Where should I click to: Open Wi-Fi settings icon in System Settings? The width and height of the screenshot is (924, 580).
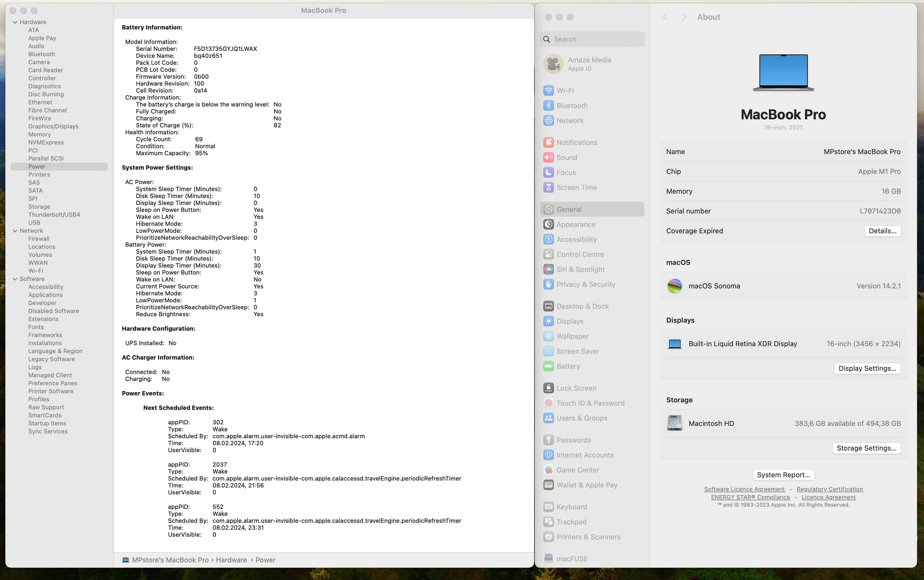coord(548,90)
